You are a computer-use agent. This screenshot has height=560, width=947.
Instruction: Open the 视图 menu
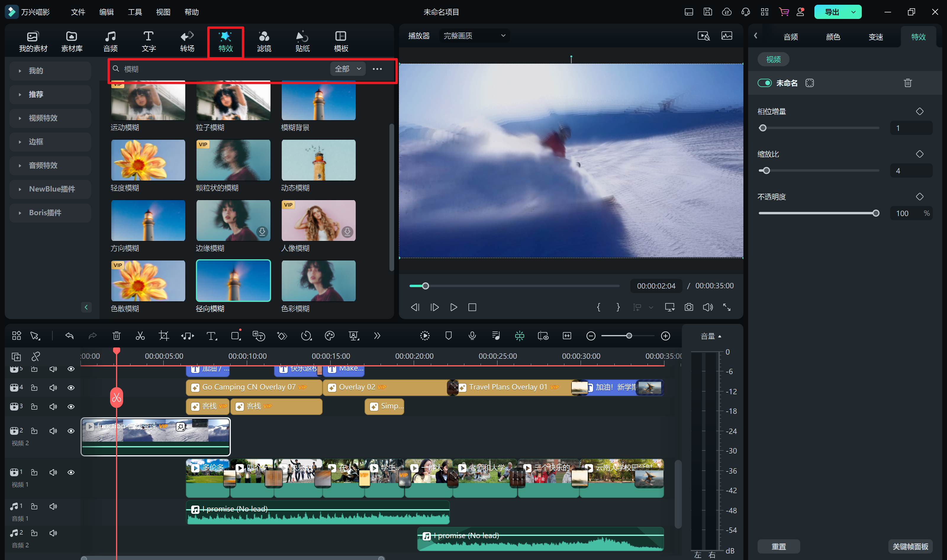point(163,12)
